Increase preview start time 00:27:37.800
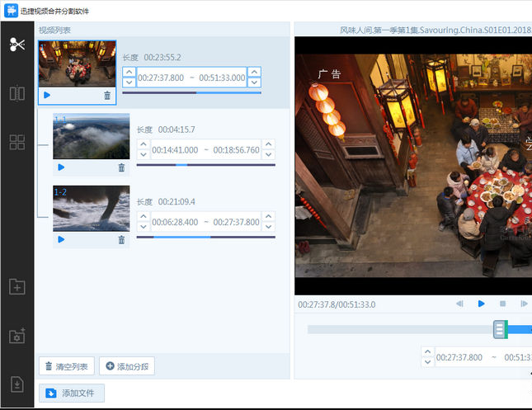This screenshot has width=532, height=410. click(428, 351)
